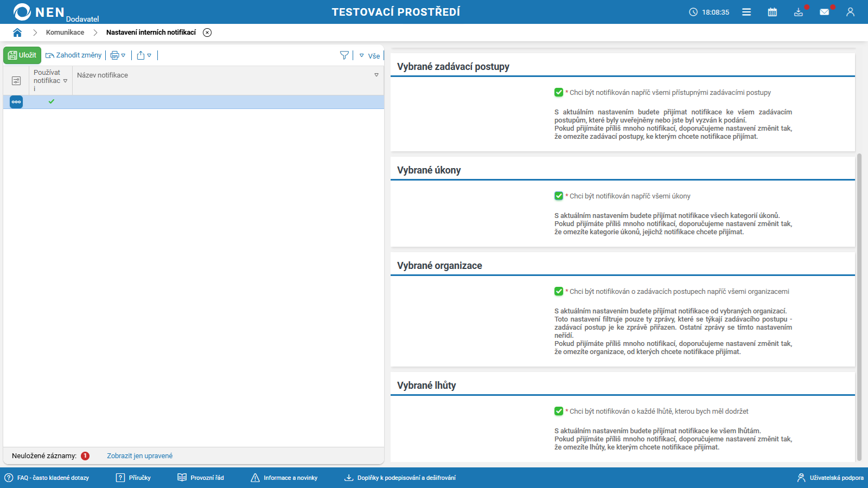Open the row actions three-dot button
This screenshot has width=868, height=488.
16,102
